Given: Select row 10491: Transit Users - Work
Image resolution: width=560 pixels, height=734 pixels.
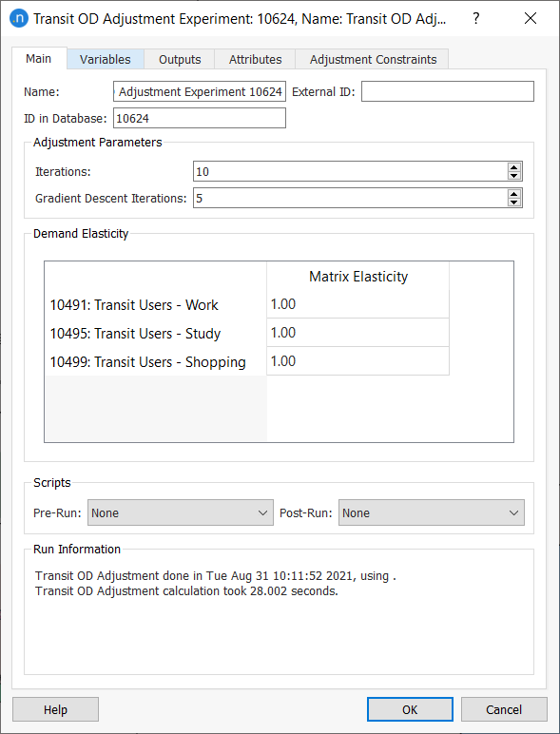Looking at the screenshot, I should pos(156,305).
